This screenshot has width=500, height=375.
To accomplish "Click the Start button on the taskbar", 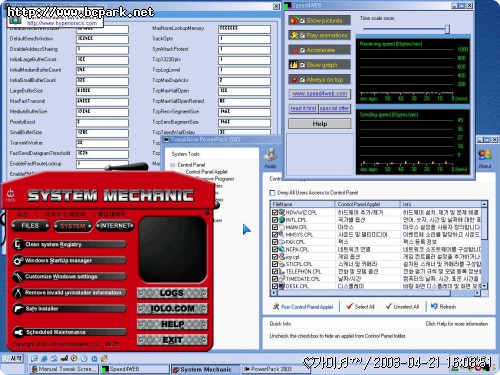I will pos(13,358).
